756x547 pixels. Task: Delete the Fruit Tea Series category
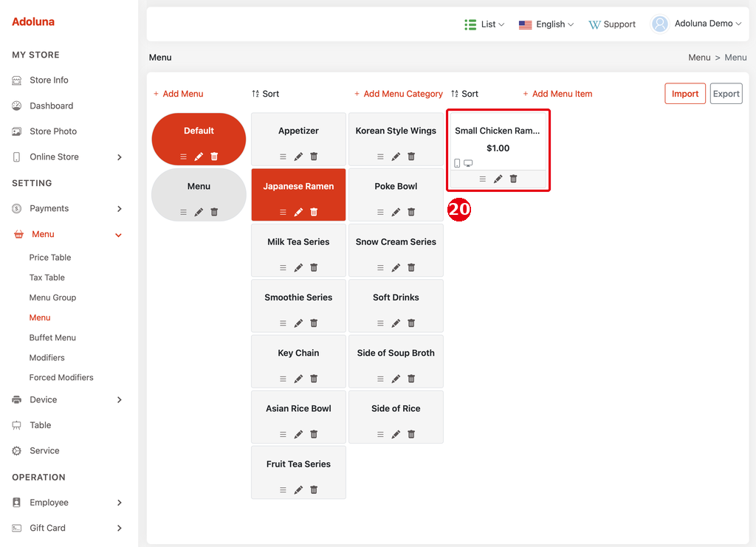click(314, 489)
